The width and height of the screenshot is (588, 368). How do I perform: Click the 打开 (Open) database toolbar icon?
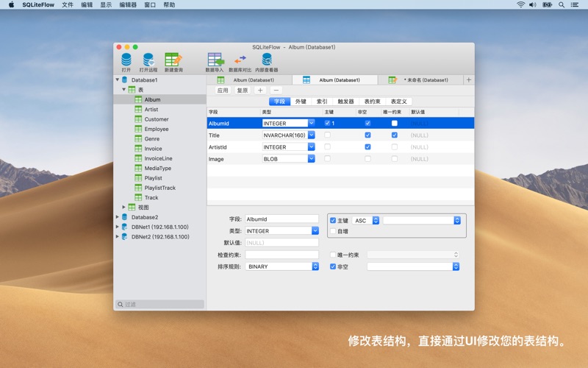(126, 60)
